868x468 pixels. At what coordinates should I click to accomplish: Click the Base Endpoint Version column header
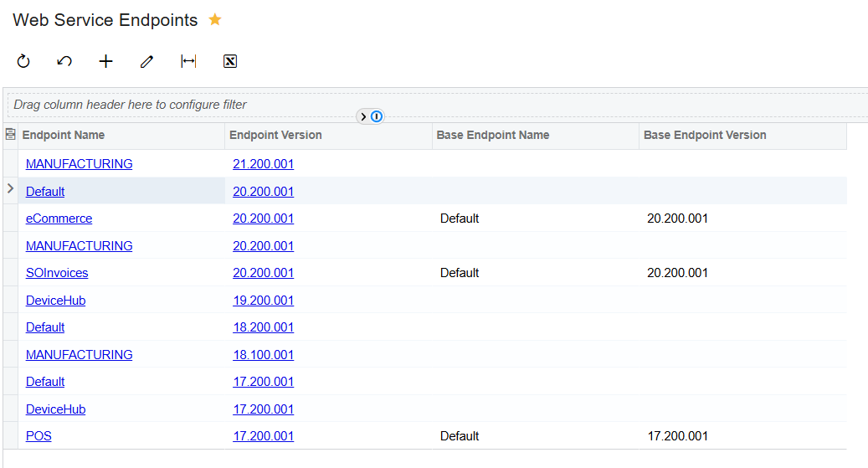pyautogui.click(x=705, y=135)
